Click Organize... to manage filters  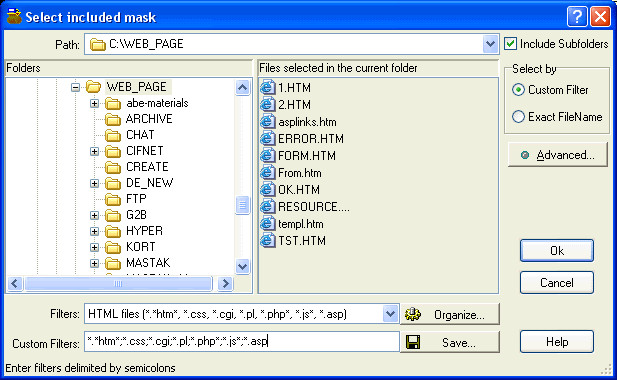[450, 314]
